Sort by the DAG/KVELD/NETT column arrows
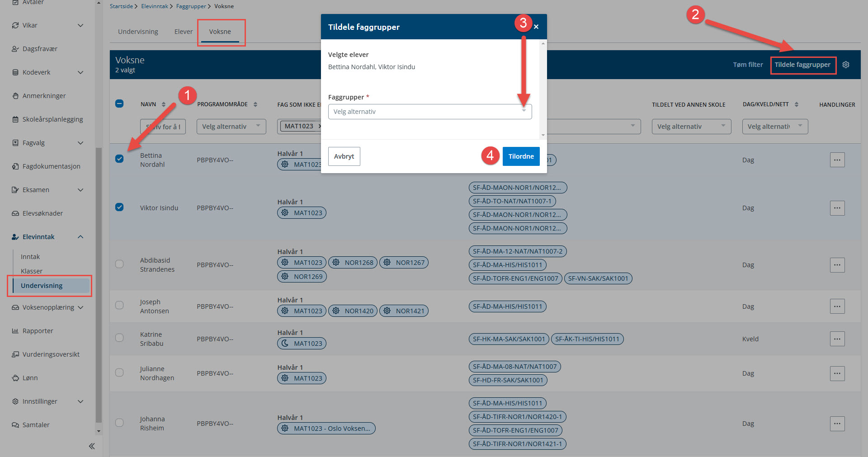 [797, 104]
